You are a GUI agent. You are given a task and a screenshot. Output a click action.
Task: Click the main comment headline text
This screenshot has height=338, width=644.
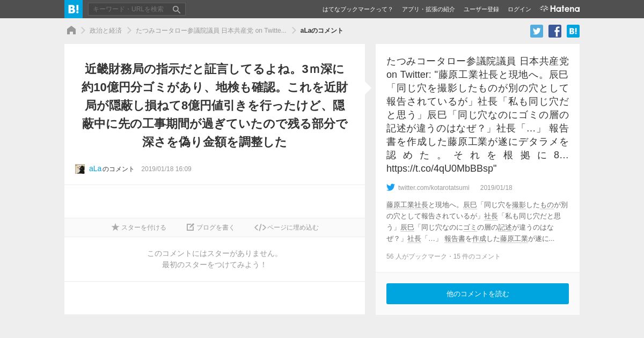(215, 105)
